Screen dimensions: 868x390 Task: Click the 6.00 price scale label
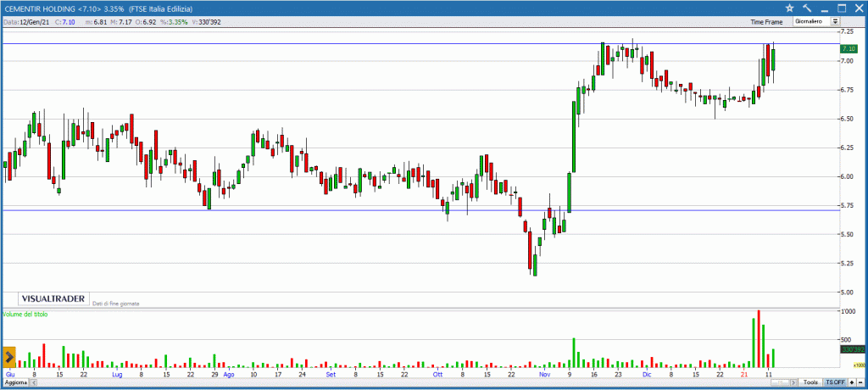[x=848, y=176]
